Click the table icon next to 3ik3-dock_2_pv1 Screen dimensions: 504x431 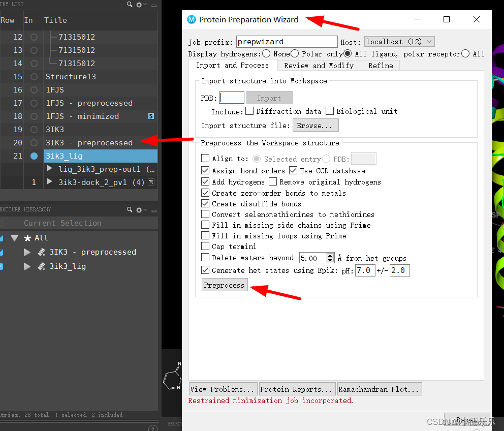(x=151, y=182)
